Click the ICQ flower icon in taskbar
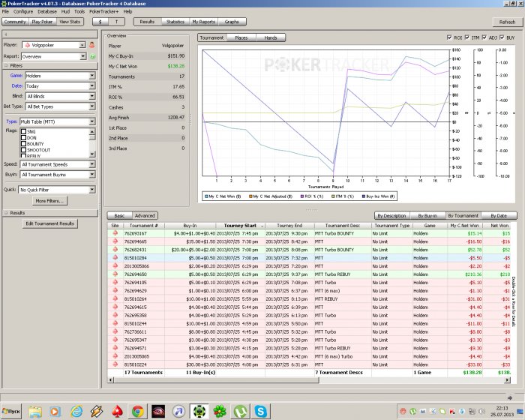Image resolution: width=525 pixels, height=420 pixels. (219, 411)
